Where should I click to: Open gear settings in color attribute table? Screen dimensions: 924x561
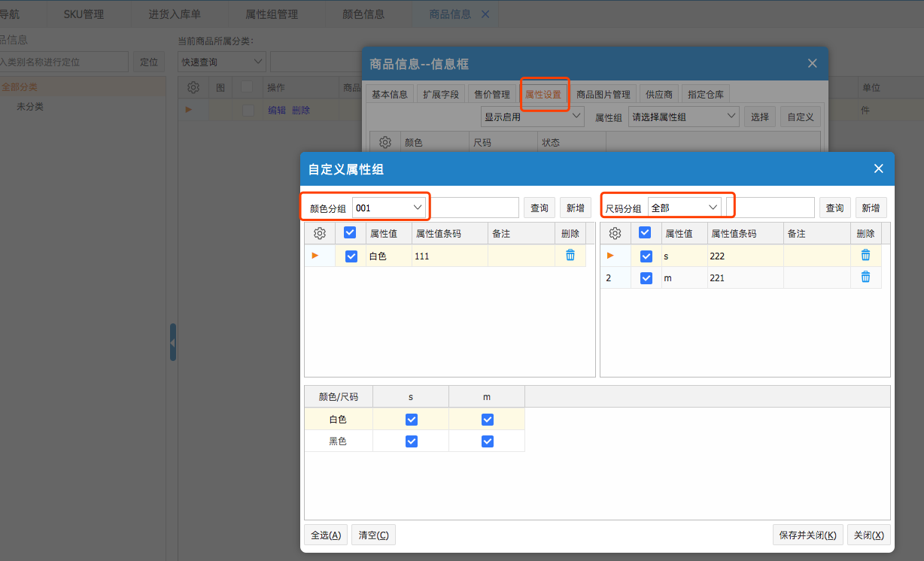click(319, 233)
